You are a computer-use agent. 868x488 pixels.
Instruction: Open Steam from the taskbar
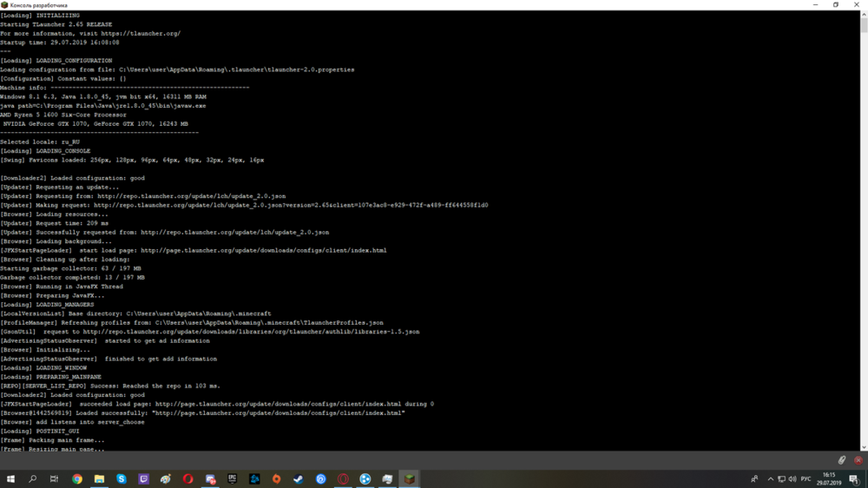299,478
